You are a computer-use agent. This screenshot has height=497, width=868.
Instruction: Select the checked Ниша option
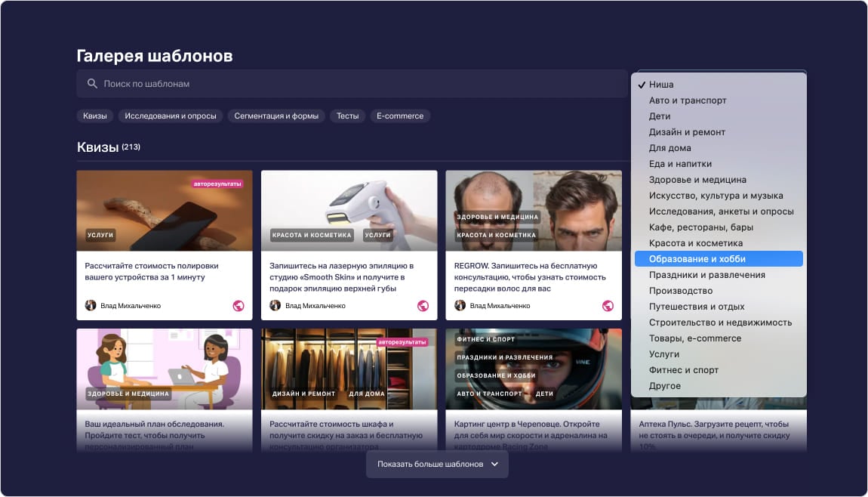point(661,85)
